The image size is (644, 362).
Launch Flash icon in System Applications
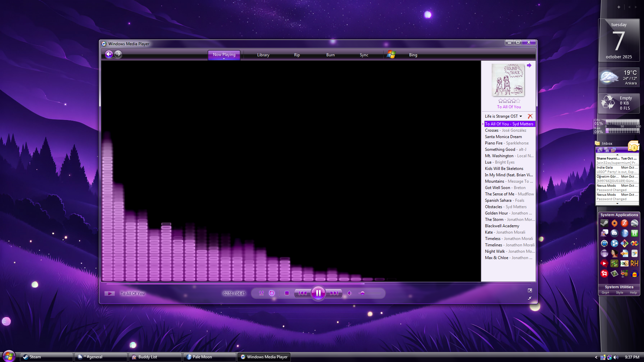(x=625, y=223)
